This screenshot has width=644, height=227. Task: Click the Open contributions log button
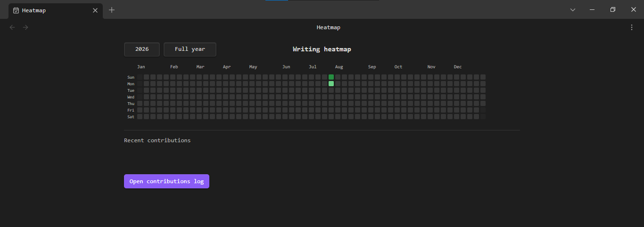pyautogui.click(x=166, y=181)
